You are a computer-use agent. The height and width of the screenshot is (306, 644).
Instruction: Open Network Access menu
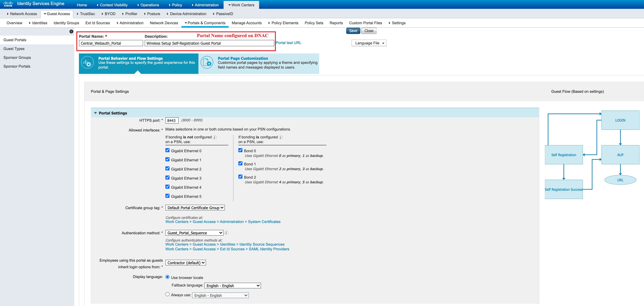(x=22, y=14)
